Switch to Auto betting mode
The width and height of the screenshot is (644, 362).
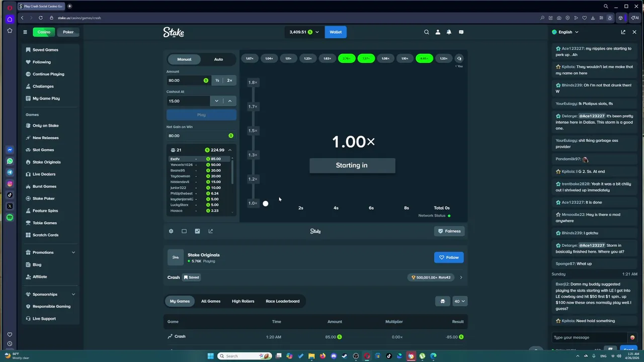218,59
